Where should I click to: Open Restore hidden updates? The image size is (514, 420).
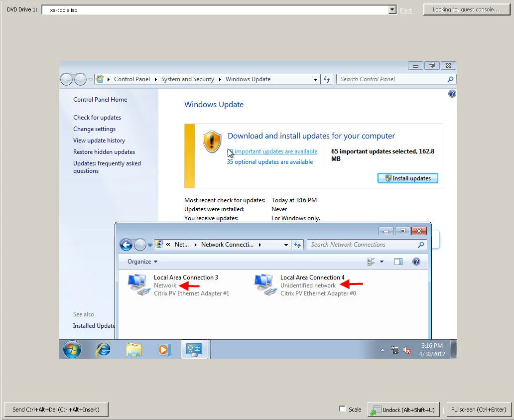point(104,152)
